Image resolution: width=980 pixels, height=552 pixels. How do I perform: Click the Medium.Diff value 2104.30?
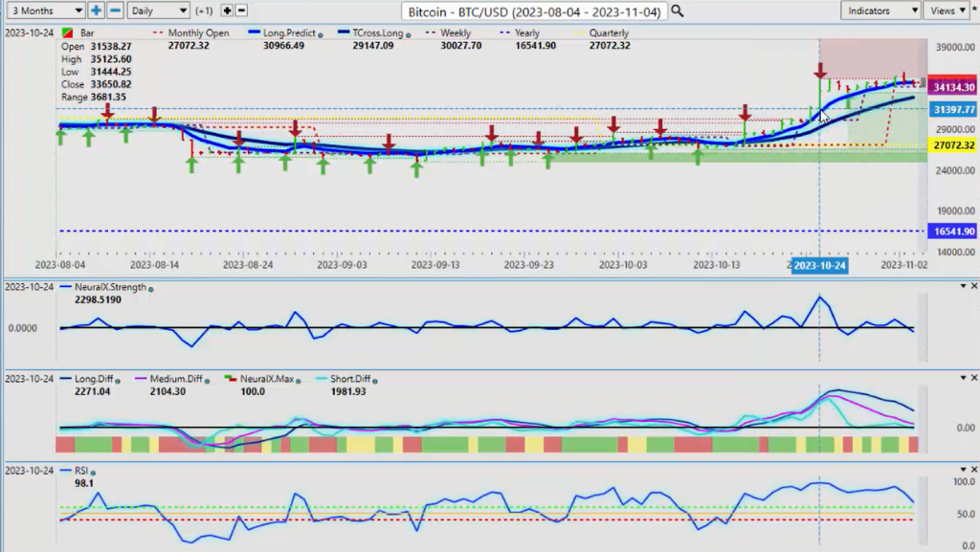click(167, 391)
